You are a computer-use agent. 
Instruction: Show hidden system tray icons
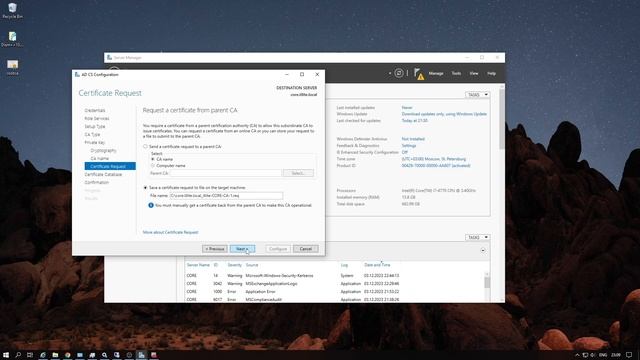pos(577,355)
